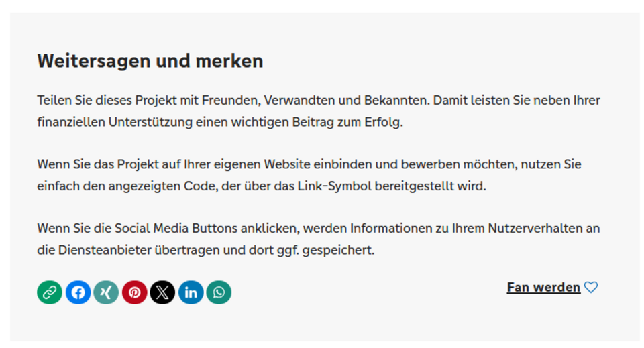Image resolution: width=644 pixels, height=348 pixels.
Task: Send the project via WhatsApp icon
Action: (x=219, y=292)
